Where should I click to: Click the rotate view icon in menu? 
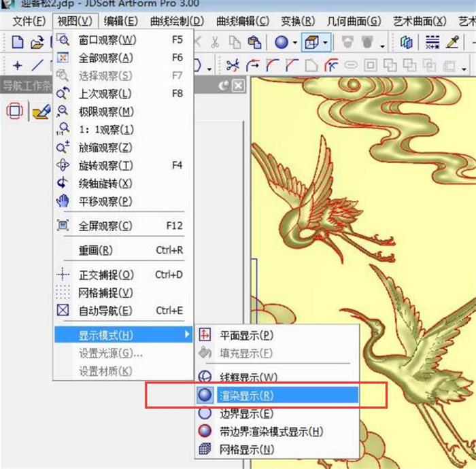(63, 165)
